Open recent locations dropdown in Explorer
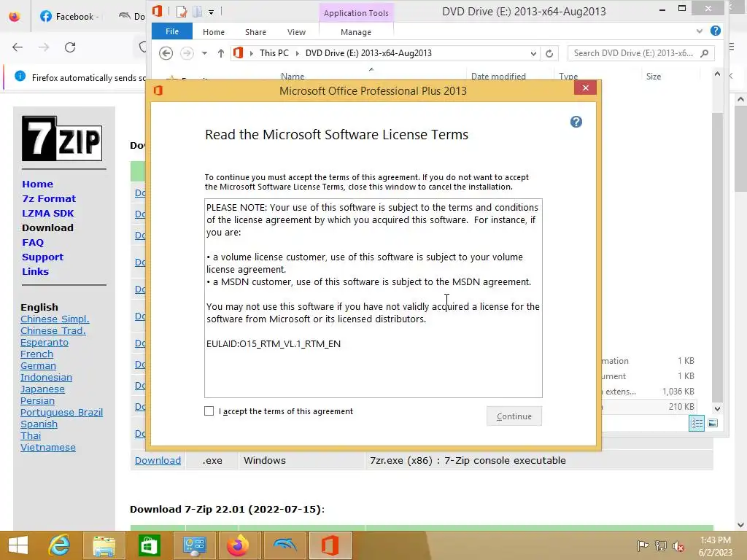747x560 pixels. coord(204,53)
